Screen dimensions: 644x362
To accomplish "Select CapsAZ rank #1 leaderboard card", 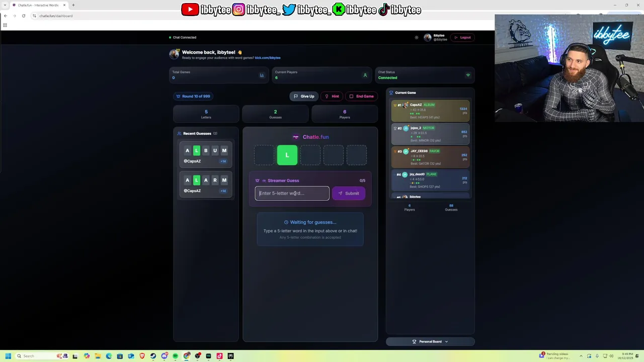I will (x=430, y=111).
